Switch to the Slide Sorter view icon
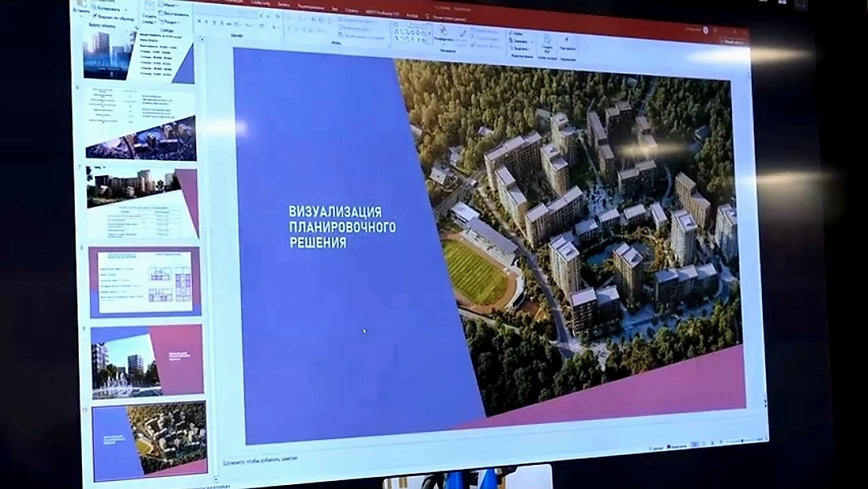This screenshot has height=489, width=868. (x=703, y=444)
